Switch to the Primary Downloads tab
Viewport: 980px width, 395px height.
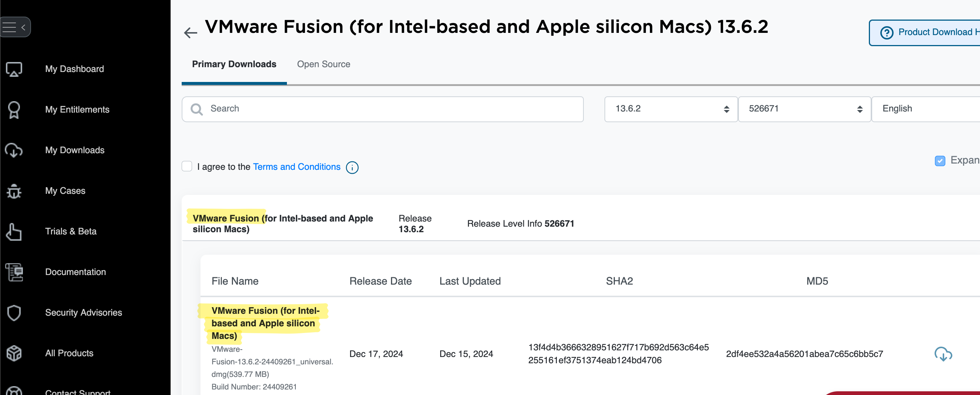234,64
